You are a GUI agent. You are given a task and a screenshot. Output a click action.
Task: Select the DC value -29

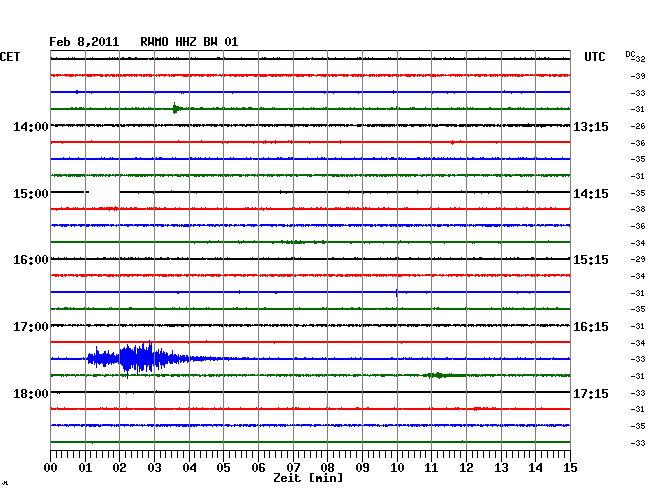pos(638,259)
